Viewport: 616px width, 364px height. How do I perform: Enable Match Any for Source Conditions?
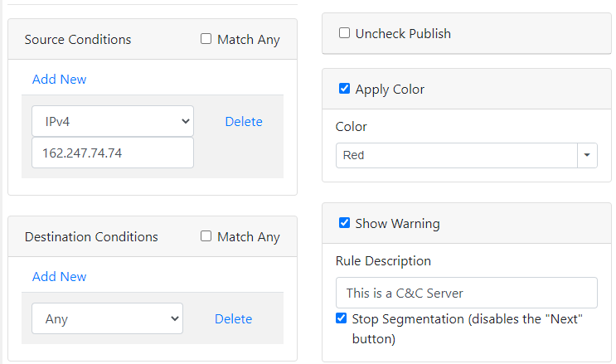click(206, 39)
